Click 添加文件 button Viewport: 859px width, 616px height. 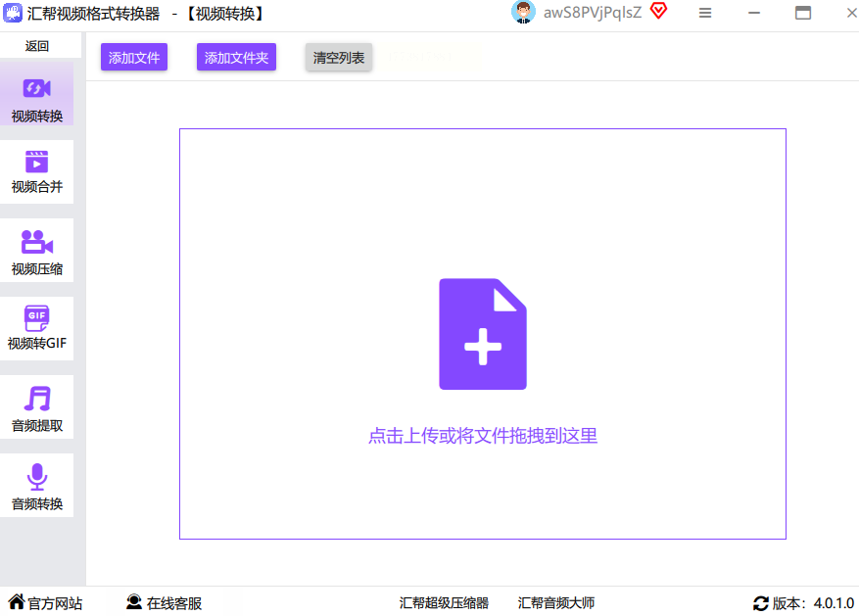coord(134,57)
